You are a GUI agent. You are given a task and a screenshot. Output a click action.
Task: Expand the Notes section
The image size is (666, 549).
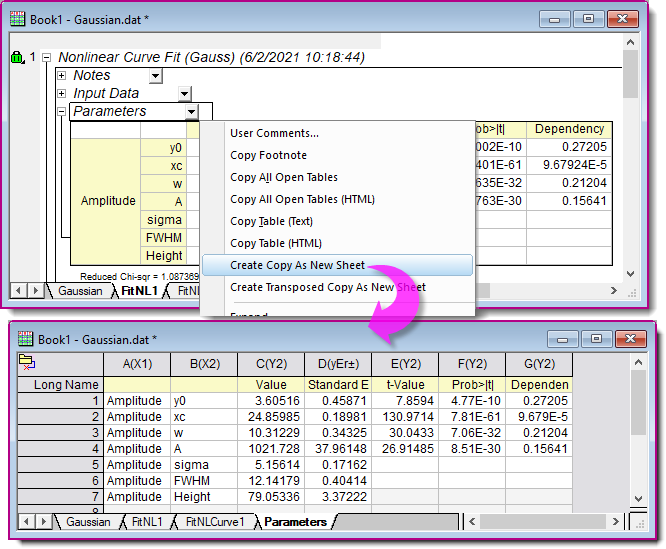(x=62, y=76)
